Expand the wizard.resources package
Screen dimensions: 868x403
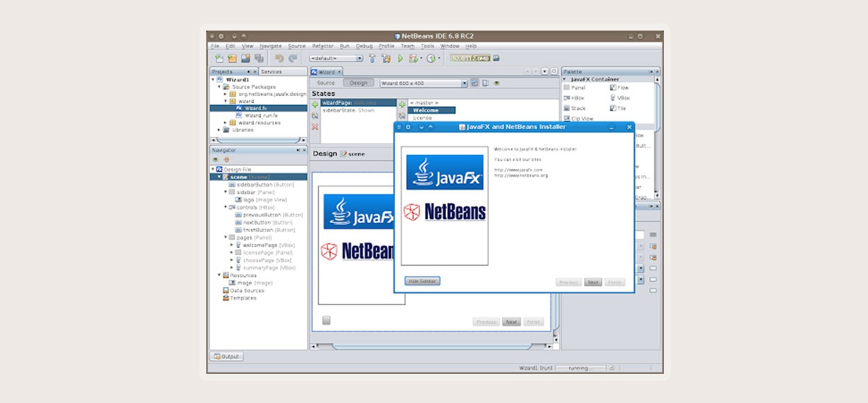[x=226, y=122]
